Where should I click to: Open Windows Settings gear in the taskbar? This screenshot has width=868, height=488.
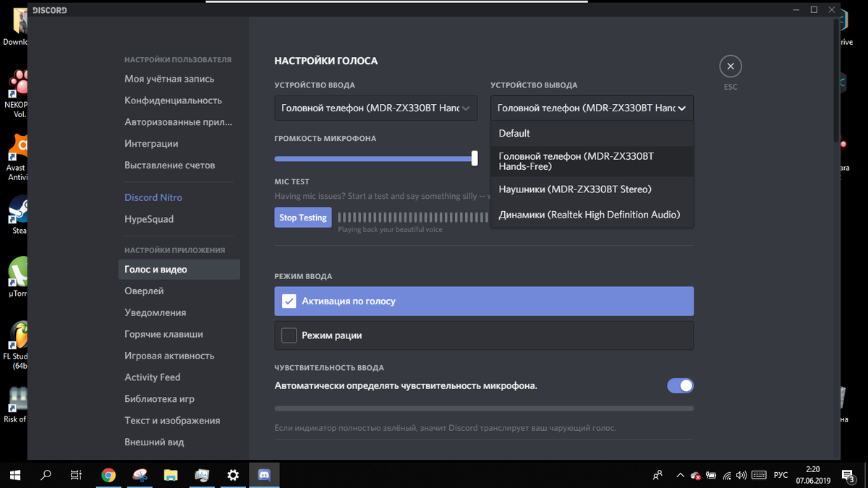[x=233, y=475]
